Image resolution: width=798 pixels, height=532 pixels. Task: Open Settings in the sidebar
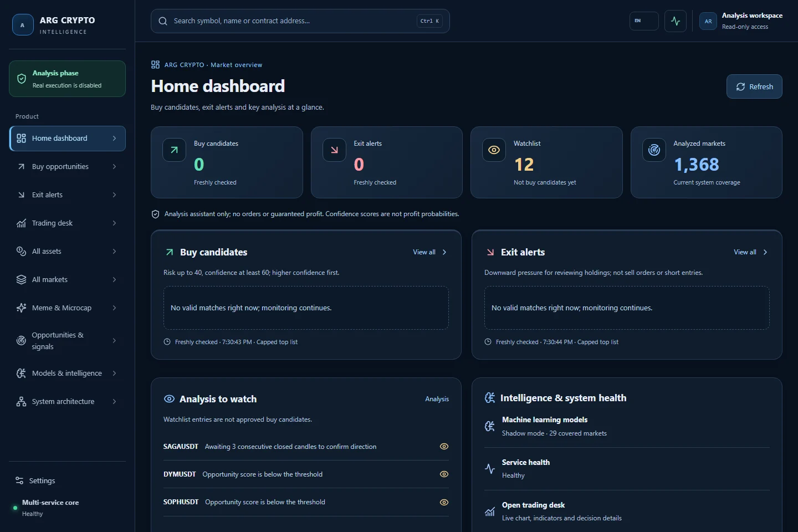(x=68, y=480)
